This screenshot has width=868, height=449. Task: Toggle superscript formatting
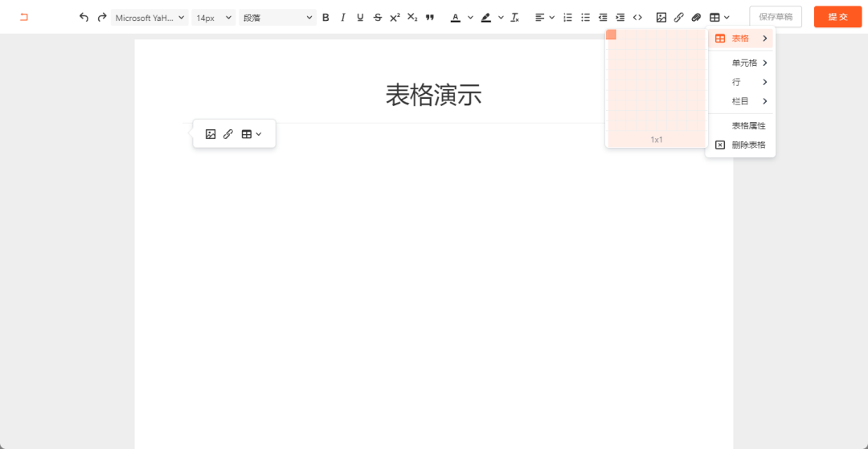[x=395, y=17]
